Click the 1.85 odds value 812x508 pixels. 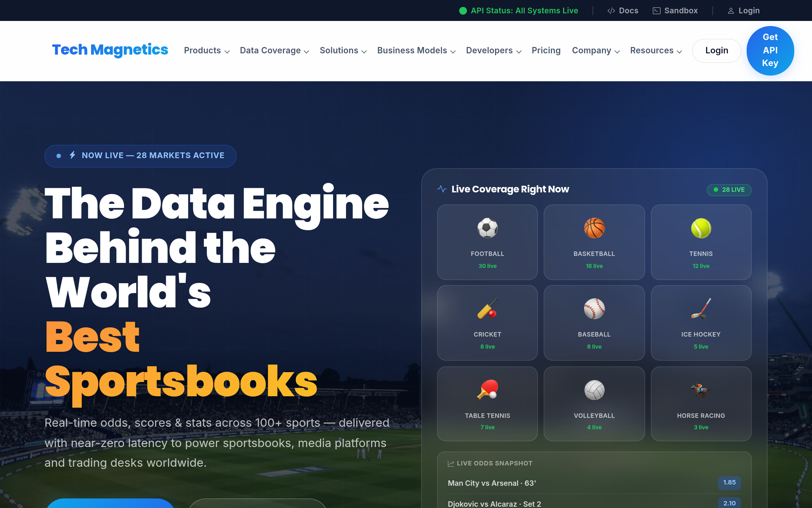pyautogui.click(x=729, y=483)
